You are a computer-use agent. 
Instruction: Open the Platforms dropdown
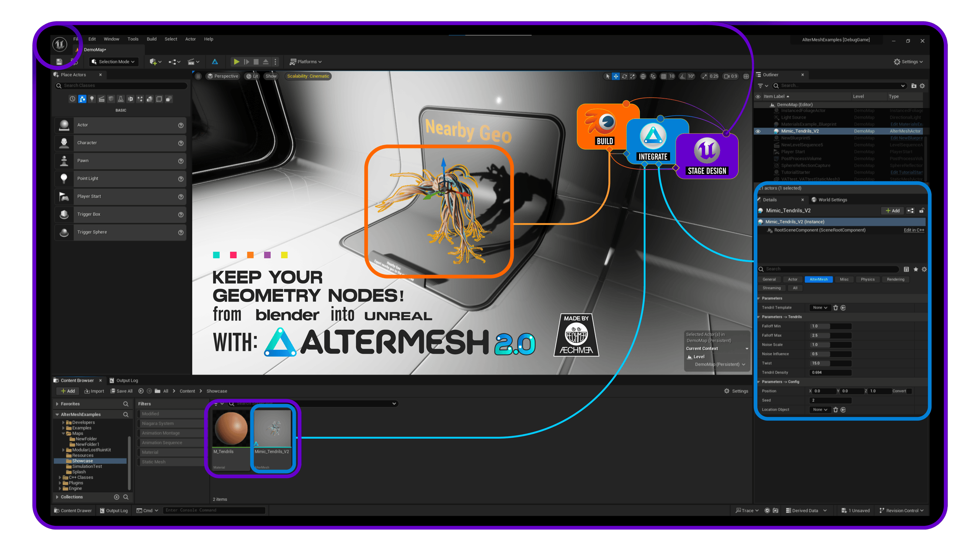(306, 62)
